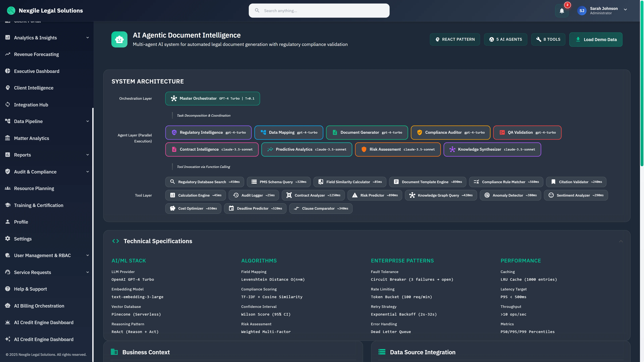Click the Load Demo Data button

(596, 39)
